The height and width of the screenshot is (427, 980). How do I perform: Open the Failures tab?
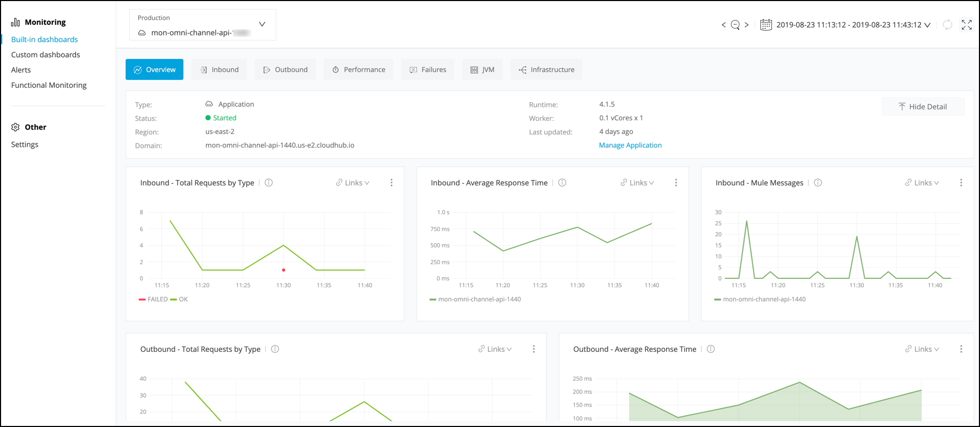coord(428,69)
